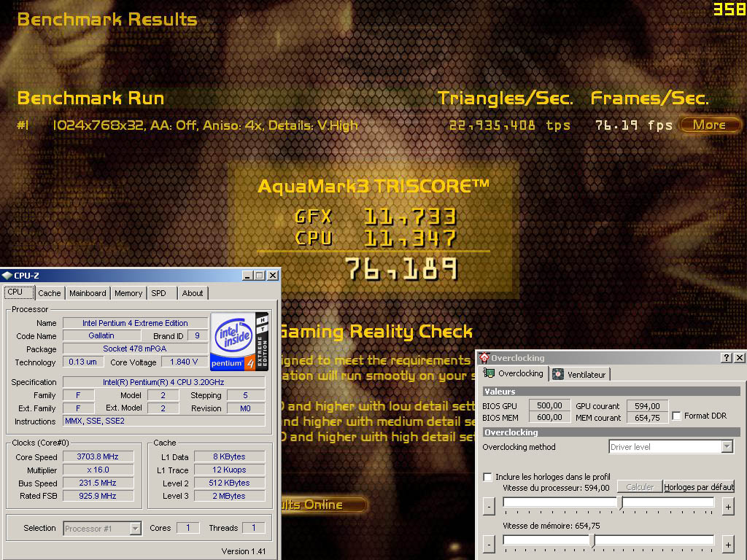Viewport: 747px width, 560px height.
Task: Switch to the Mainboard tab in CPU-Z
Action: pos(88,293)
